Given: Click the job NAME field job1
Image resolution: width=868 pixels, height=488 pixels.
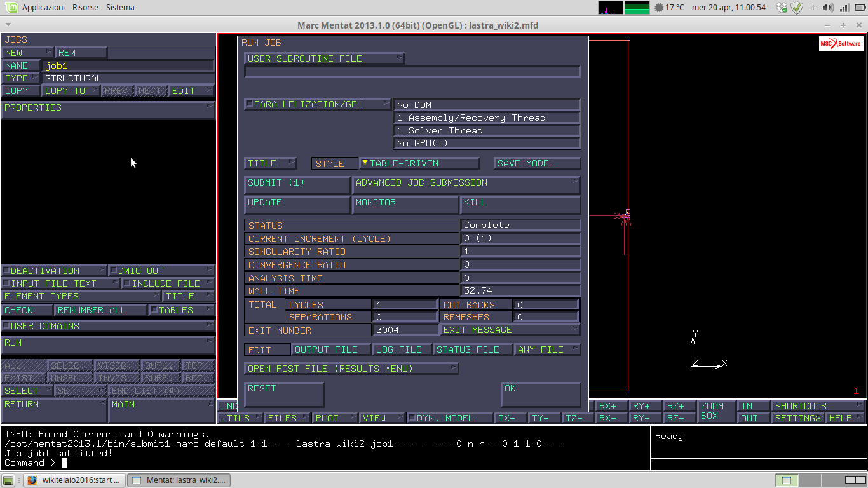Looking at the screenshot, I should point(128,65).
